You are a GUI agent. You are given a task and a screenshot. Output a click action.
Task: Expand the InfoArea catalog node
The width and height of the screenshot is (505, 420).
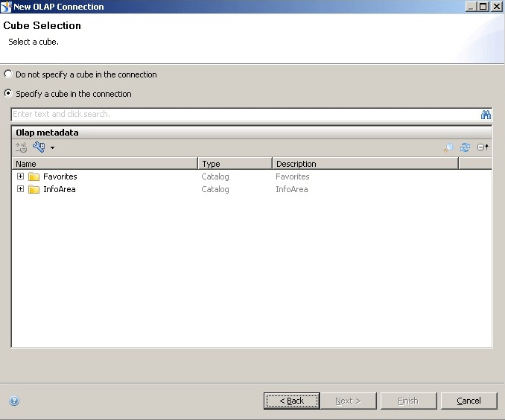coord(20,188)
